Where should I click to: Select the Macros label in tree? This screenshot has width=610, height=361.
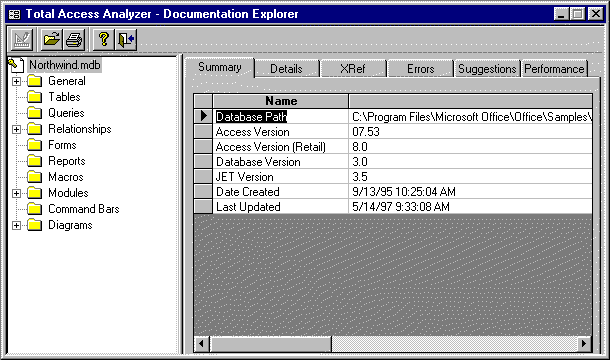pyautogui.click(x=66, y=177)
